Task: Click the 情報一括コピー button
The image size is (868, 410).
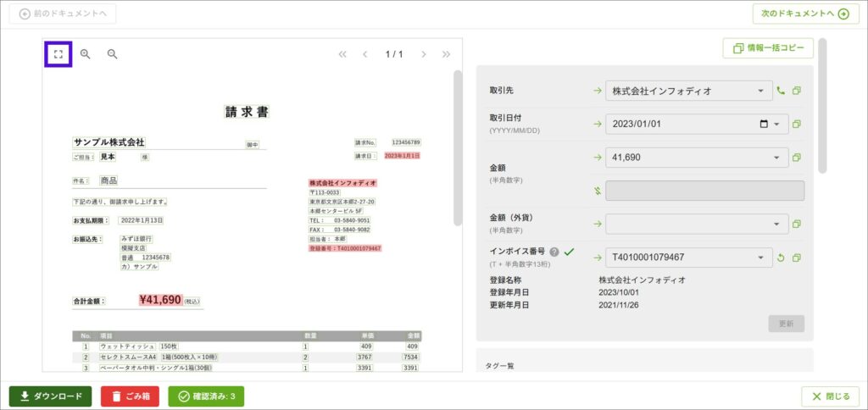Action: click(x=768, y=48)
